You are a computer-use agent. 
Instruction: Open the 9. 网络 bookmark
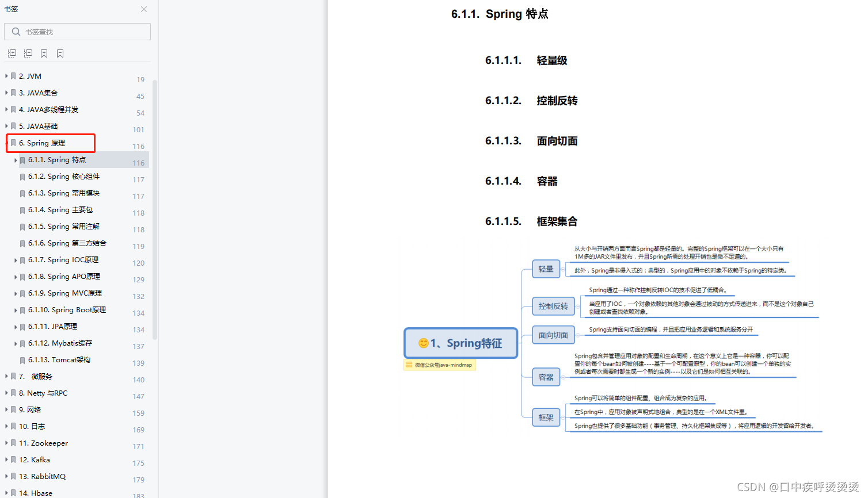30,410
